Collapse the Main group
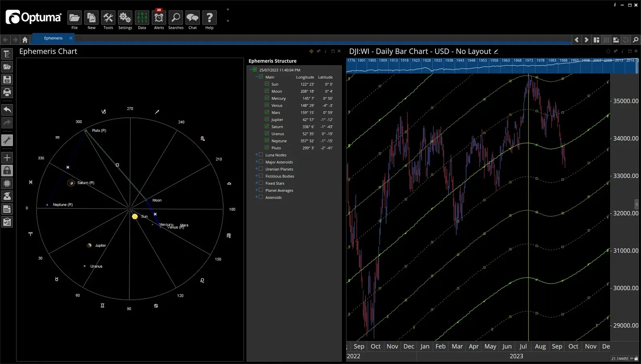 coord(257,77)
